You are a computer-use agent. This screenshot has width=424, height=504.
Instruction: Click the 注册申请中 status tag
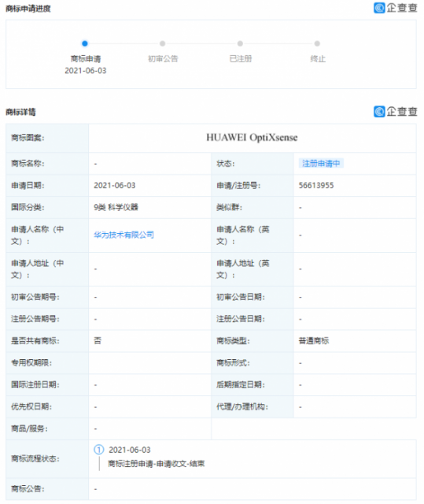coord(321,163)
